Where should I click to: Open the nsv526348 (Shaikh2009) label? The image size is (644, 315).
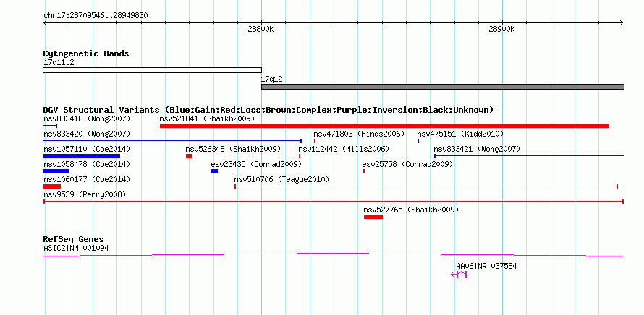(233, 149)
